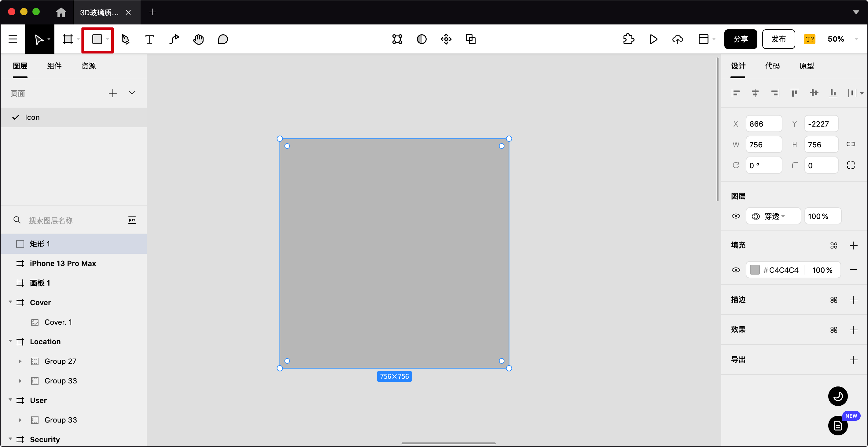This screenshot has width=868, height=447.
Task: Open fill color swatch #C4C4C4
Action: [755, 270]
